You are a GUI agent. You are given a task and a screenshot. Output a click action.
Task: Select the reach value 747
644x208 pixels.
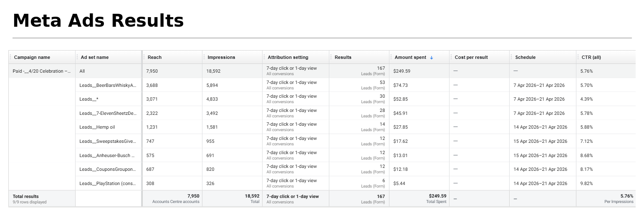click(x=150, y=141)
